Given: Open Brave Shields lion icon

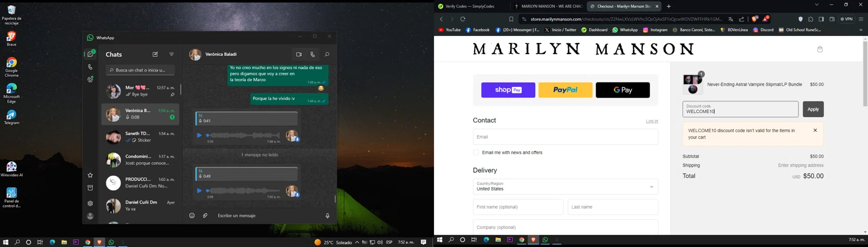Looking at the screenshot, I should pos(755,19).
